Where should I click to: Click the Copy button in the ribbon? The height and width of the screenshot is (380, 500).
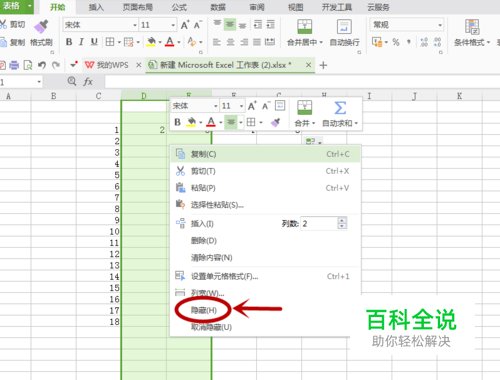13,42
